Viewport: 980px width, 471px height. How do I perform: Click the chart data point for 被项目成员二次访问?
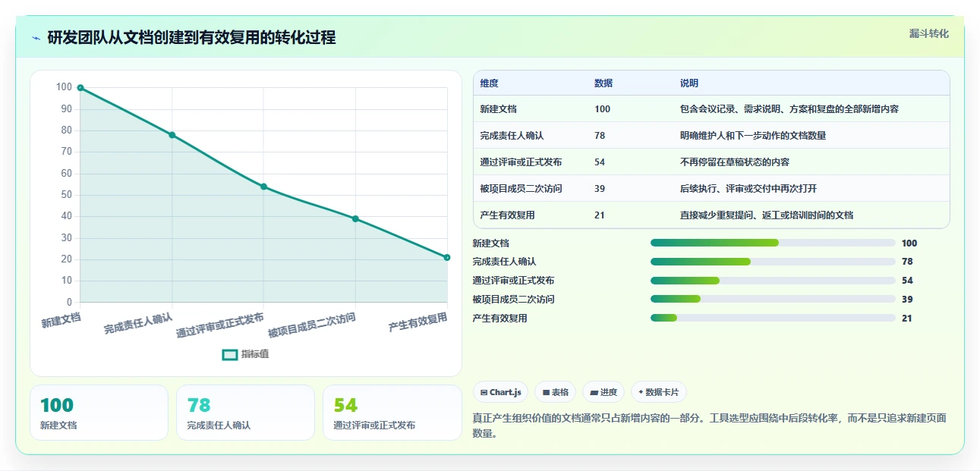pyautogui.click(x=355, y=219)
